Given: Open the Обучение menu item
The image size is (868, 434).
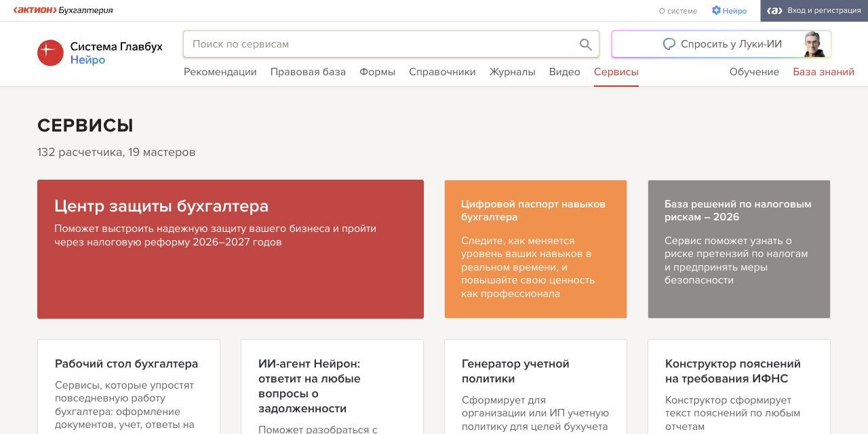Looking at the screenshot, I should tap(754, 72).
